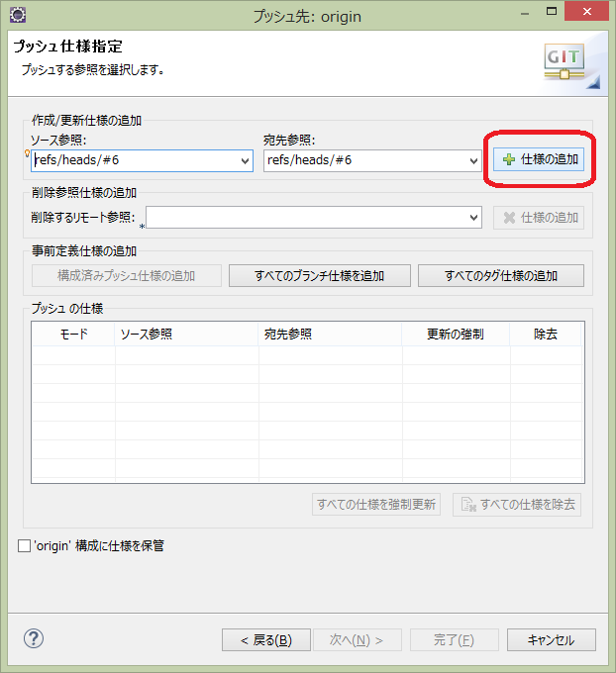Click the green plus 仕様の追加 button
The width and height of the screenshot is (616, 673).
coord(539,159)
